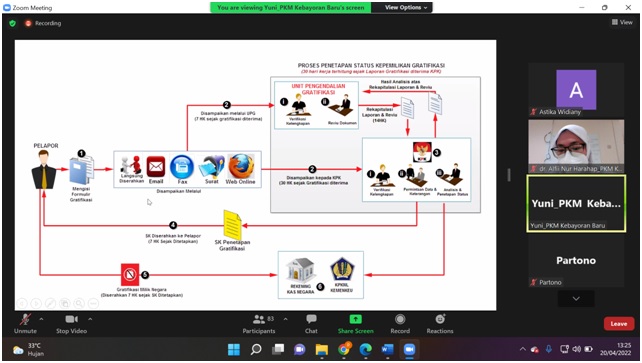Open Windows Start menu in taskbar
Screen dimensions: 642x363
[234, 349]
